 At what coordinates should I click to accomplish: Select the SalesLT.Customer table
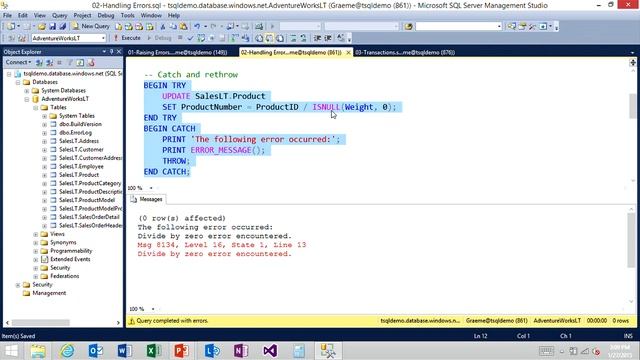pyautogui.click(x=81, y=149)
